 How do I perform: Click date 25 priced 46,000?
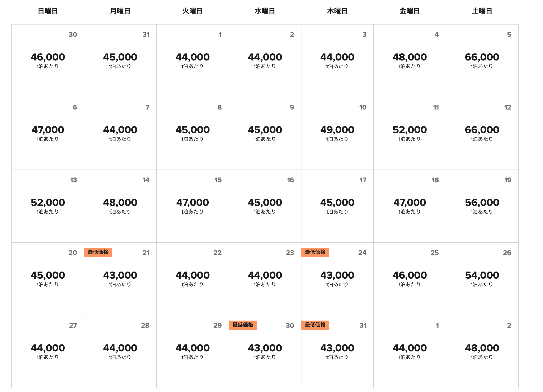point(410,279)
